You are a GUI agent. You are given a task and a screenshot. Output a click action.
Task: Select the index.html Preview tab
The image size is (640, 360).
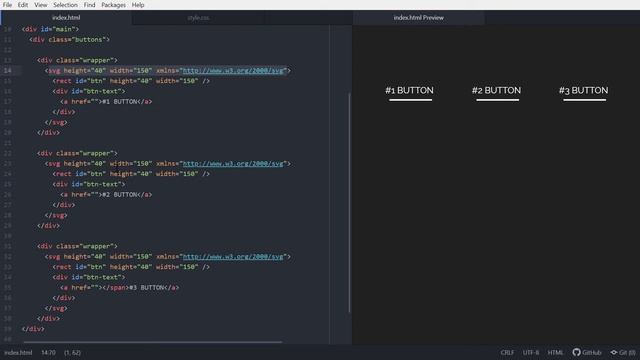(418, 18)
